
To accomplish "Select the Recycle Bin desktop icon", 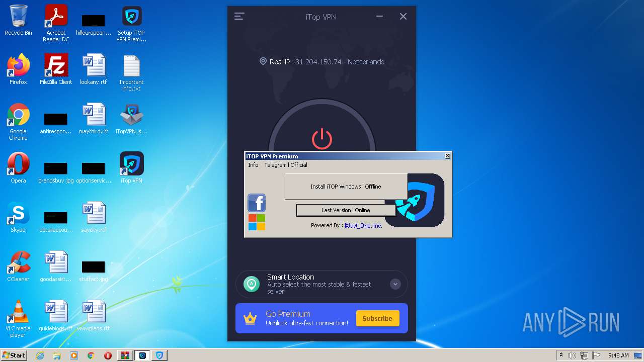I will [18, 21].
